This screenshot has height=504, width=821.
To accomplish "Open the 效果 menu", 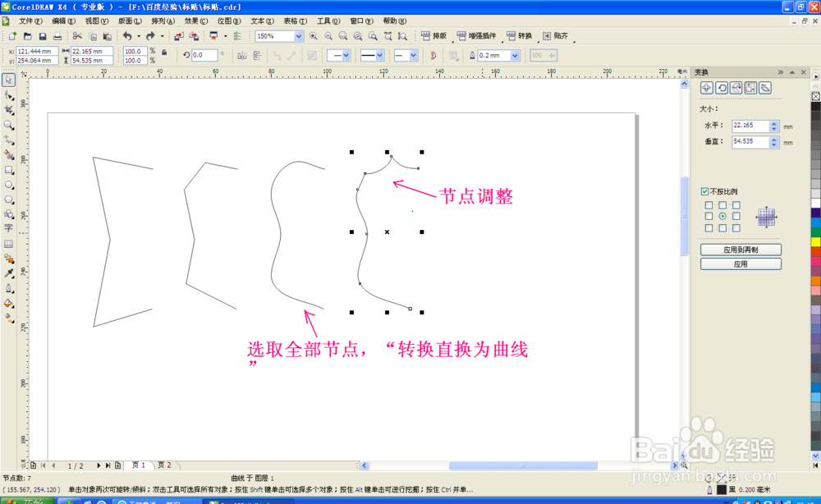I will [195, 21].
